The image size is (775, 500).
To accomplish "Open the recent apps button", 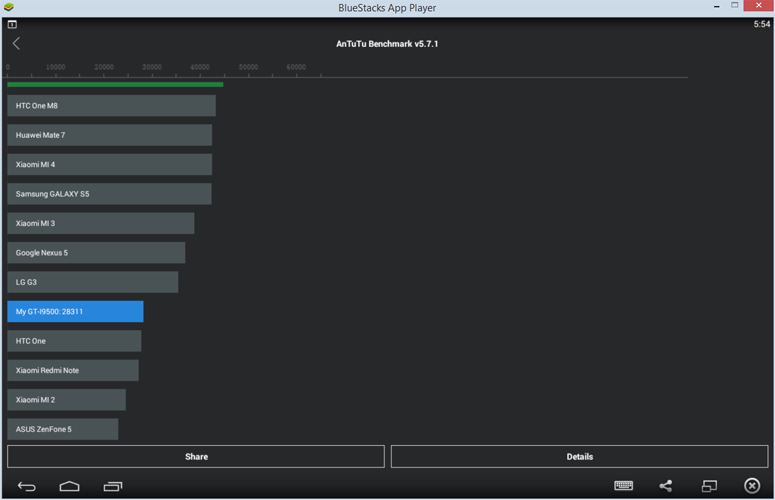I will pos(113,487).
